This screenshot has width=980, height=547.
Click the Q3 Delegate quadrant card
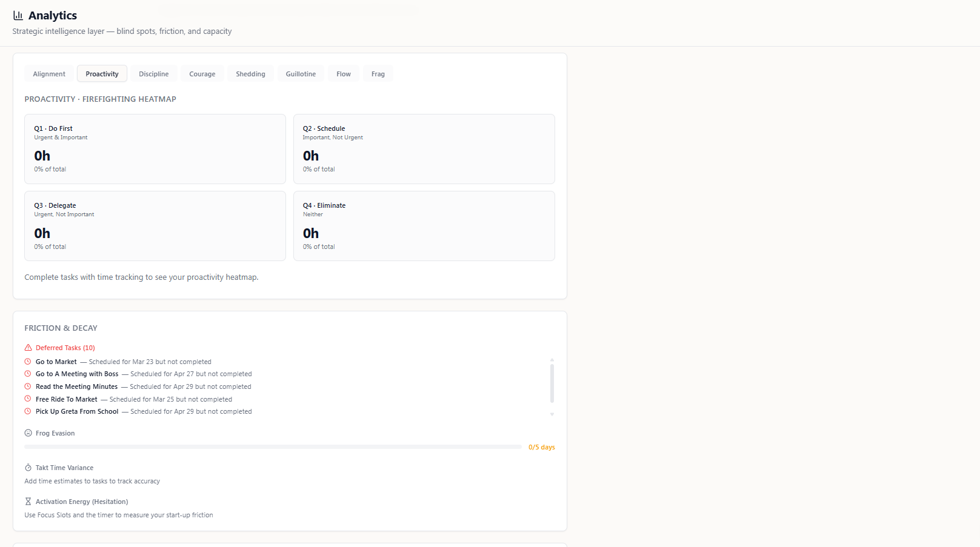coord(155,226)
